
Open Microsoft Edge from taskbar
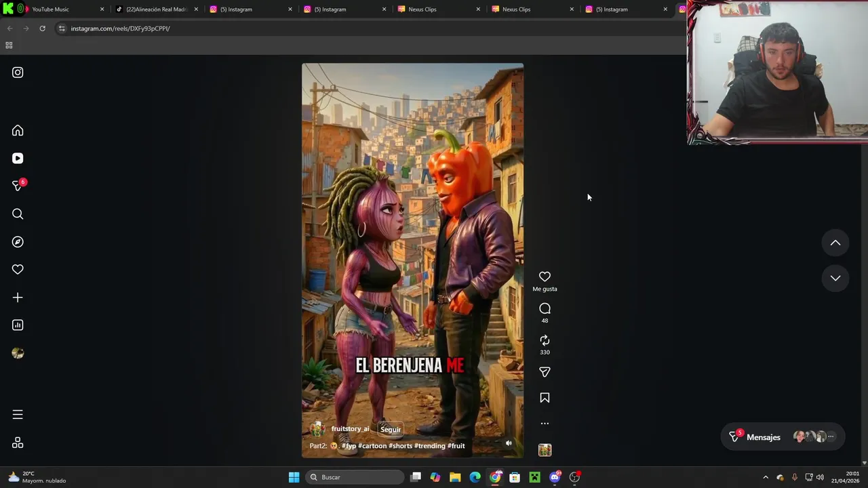tap(475, 477)
